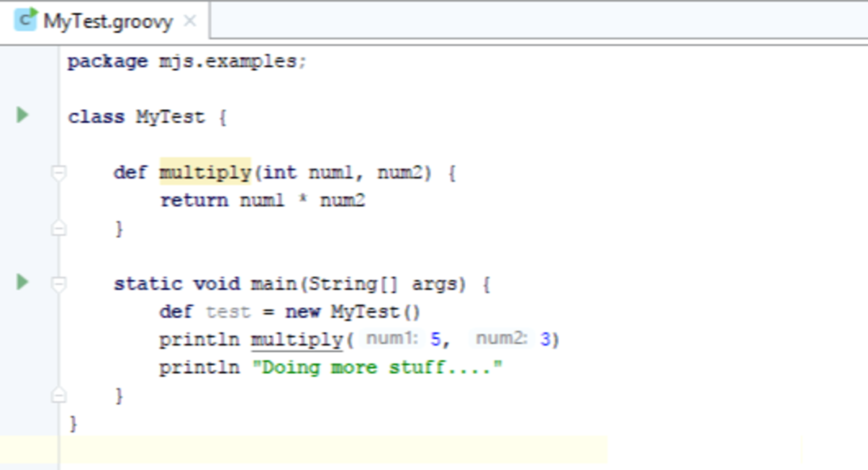Click the MyTest() constructor call
This screenshot has width=868, height=470.
375,312
